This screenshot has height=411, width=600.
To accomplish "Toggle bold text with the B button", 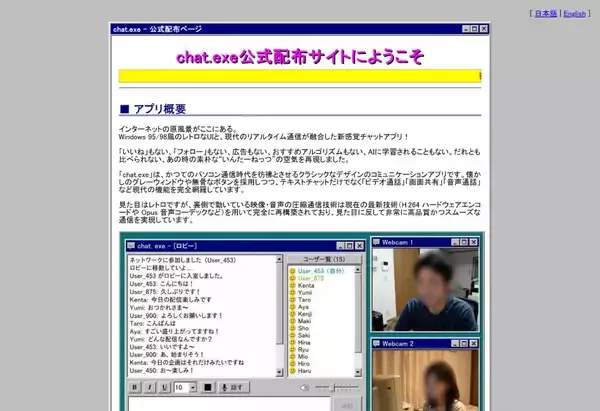I will [x=135, y=387].
